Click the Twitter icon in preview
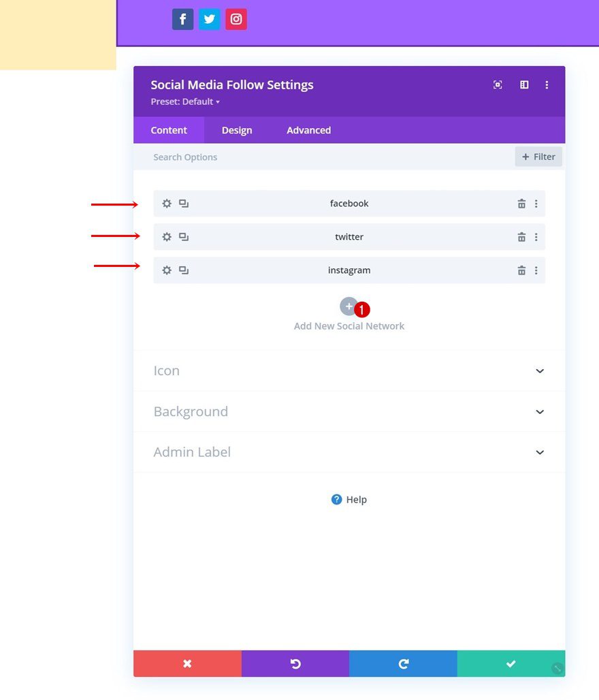Image resolution: width=599 pixels, height=700 pixels. coord(210,19)
